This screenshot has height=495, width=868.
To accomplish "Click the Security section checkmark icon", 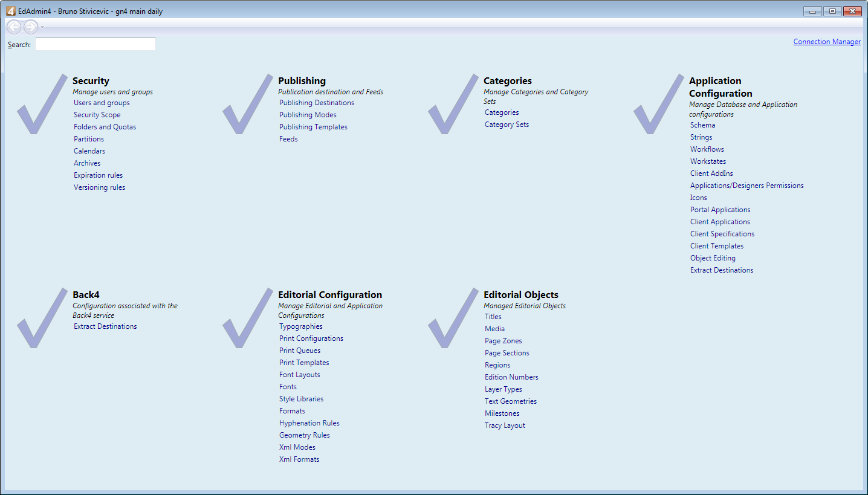I will tap(42, 104).
